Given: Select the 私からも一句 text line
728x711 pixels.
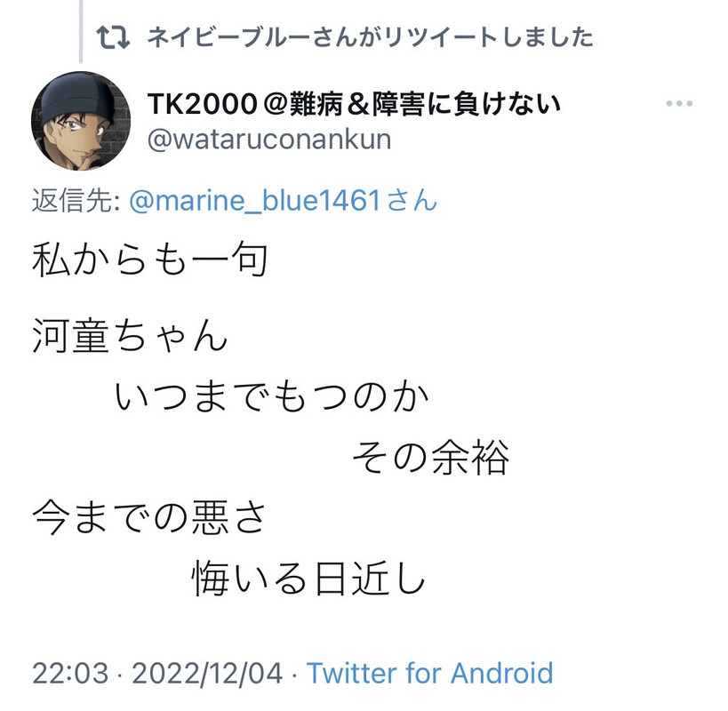Looking at the screenshot, I should [x=150, y=260].
